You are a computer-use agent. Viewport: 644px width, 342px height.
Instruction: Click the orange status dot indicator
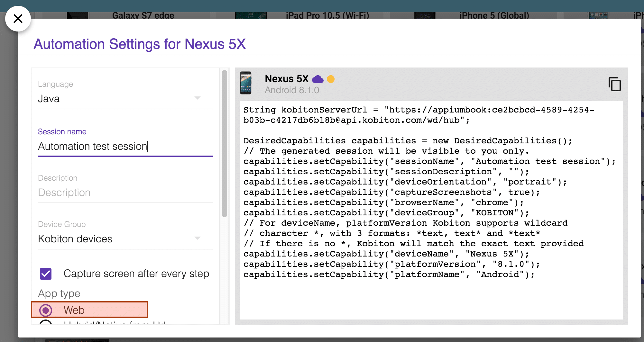click(331, 79)
